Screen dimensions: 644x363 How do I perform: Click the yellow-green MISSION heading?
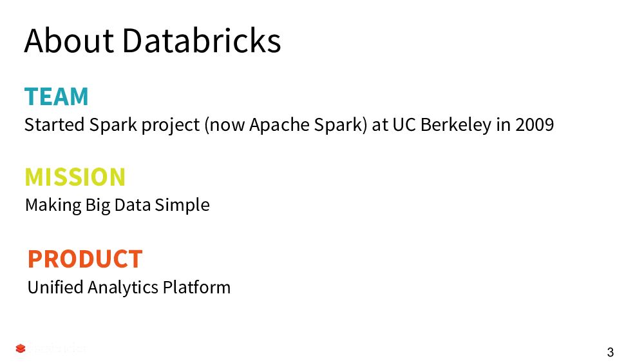coord(75,177)
